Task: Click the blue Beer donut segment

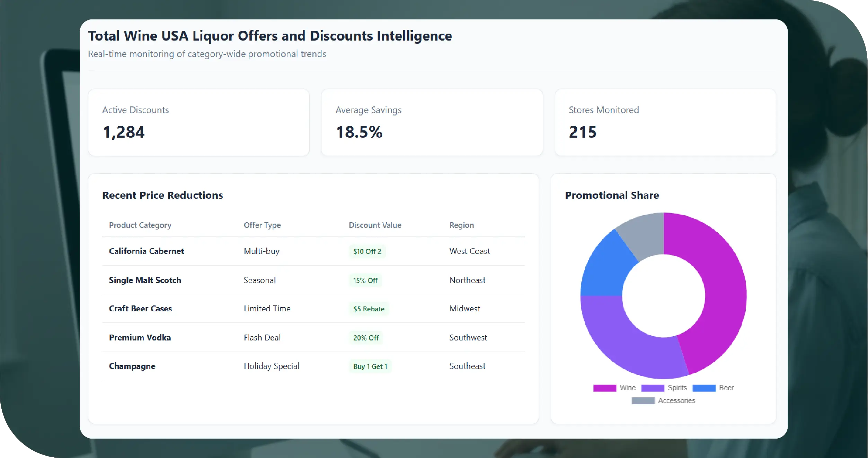Action: coord(608,267)
